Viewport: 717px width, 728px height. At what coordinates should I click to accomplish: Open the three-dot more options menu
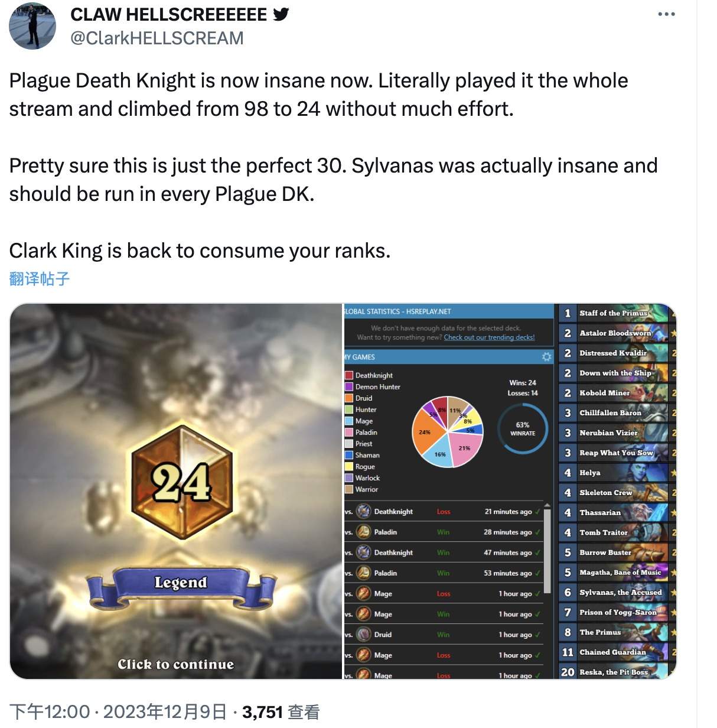coord(666,14)
